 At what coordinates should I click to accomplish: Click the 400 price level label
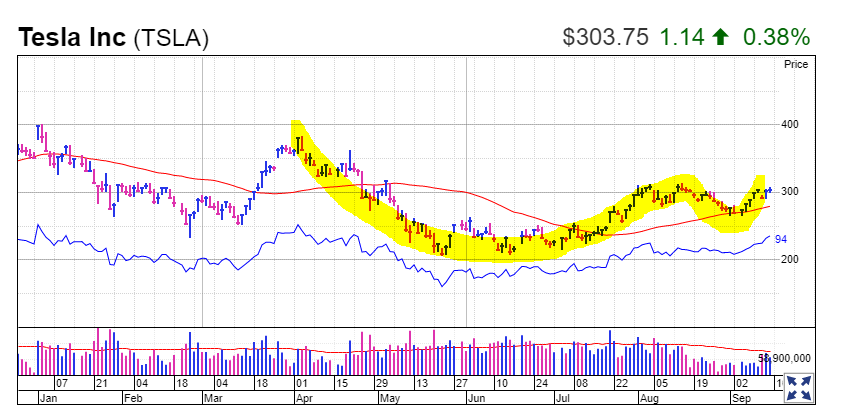coord(790,125)
